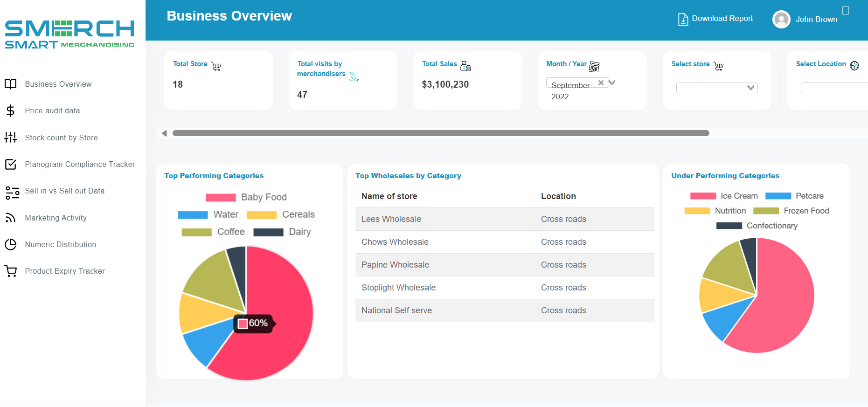Toggle Baby Food legend in Top Performing chart
The image size is (868, 407).
(x=246, y=197)
